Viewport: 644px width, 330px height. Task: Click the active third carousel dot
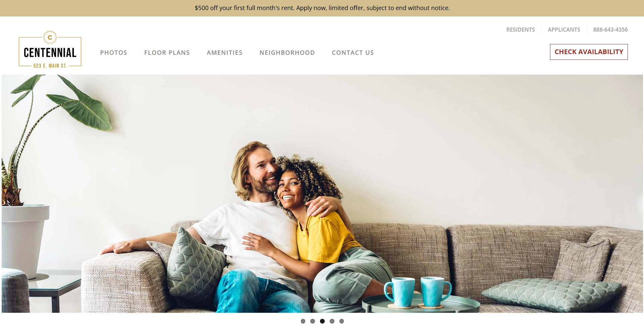(x=322, y=321)
